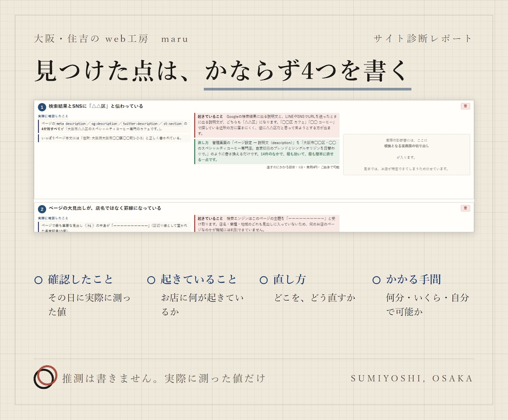
Task: Click description その日に実際に測った値
Action: [90, 305]
